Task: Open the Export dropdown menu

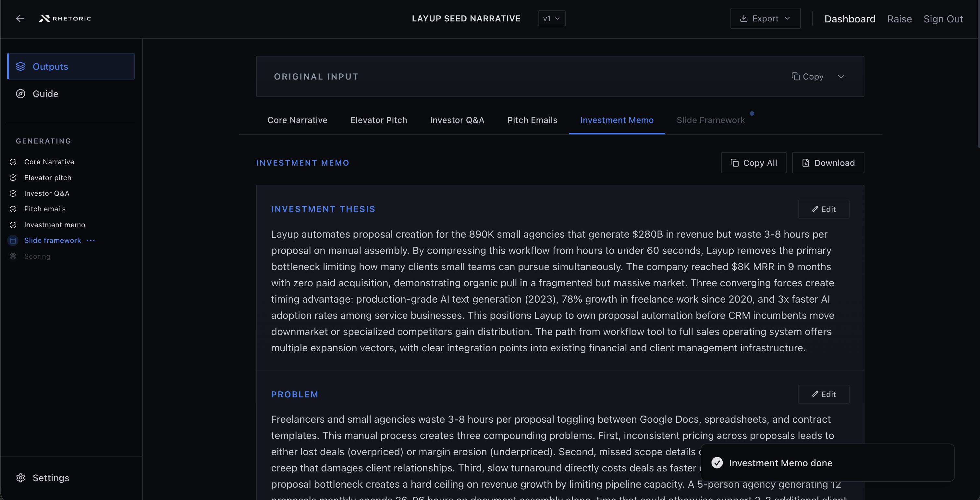Action: pyautogui.click(x=765, y=18)
